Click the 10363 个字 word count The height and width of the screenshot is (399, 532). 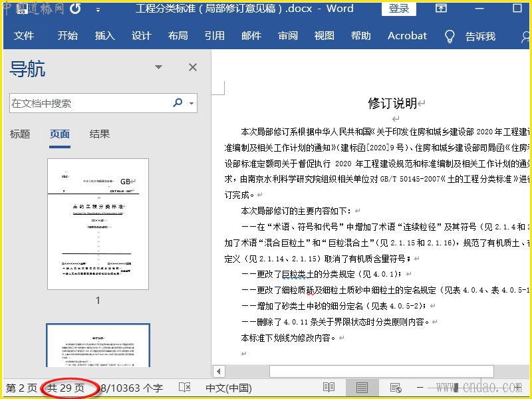point(132,388)
